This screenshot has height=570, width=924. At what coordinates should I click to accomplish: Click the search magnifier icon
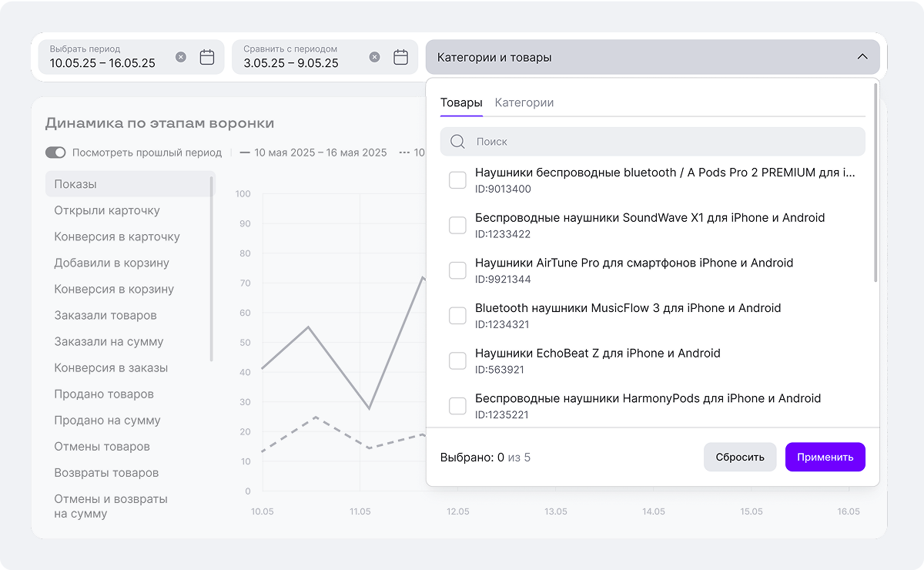(457, 142)
